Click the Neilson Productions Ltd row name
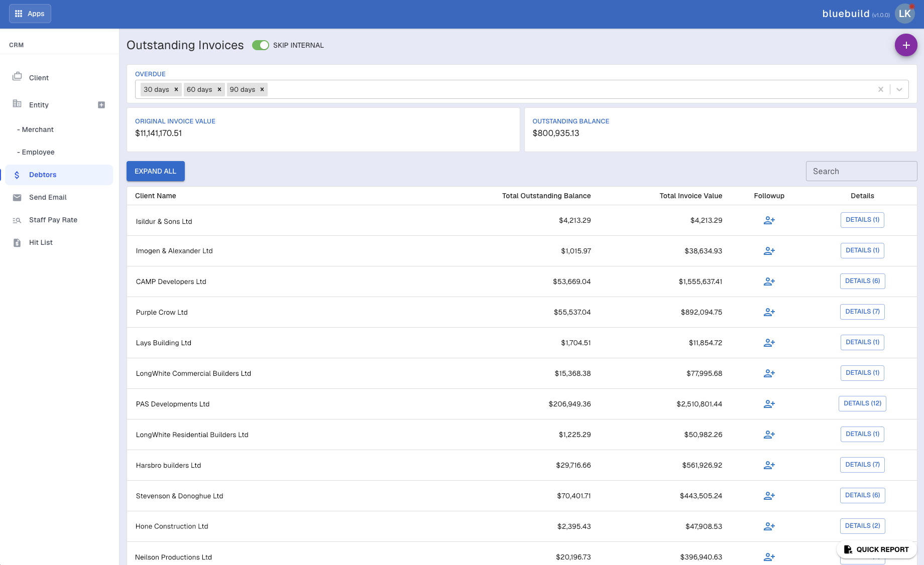Screen dimensions: 924x565 point(174,557)
